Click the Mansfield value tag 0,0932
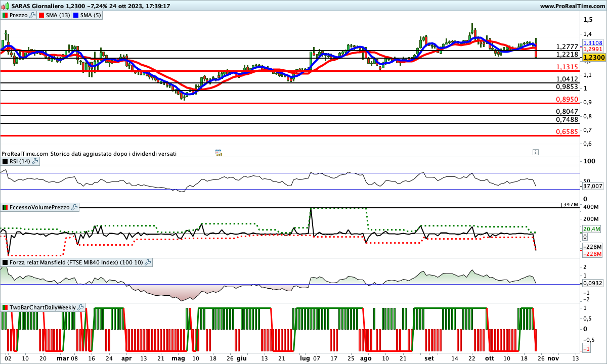The width and height of the screenshot is (607, 364). pos(593,284)
